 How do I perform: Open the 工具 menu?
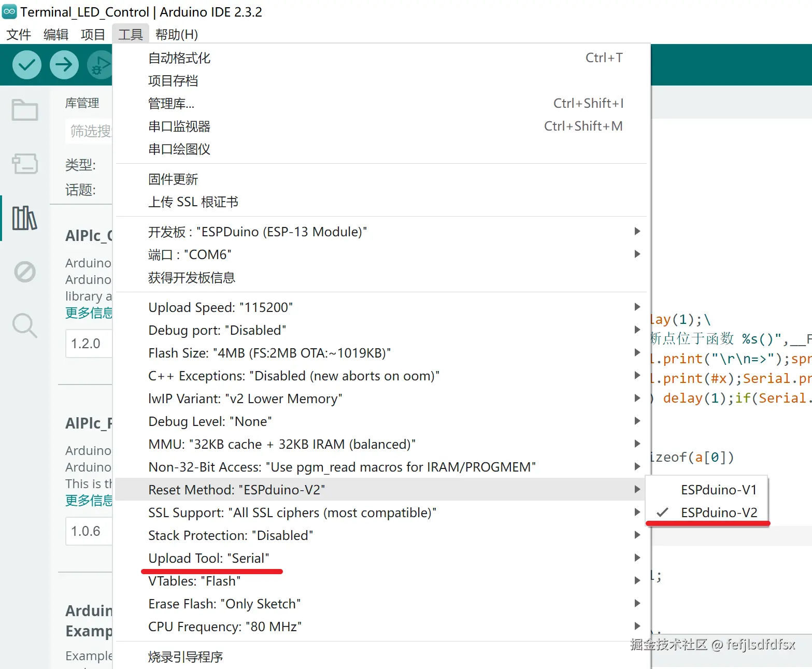(x=131, y=34)
